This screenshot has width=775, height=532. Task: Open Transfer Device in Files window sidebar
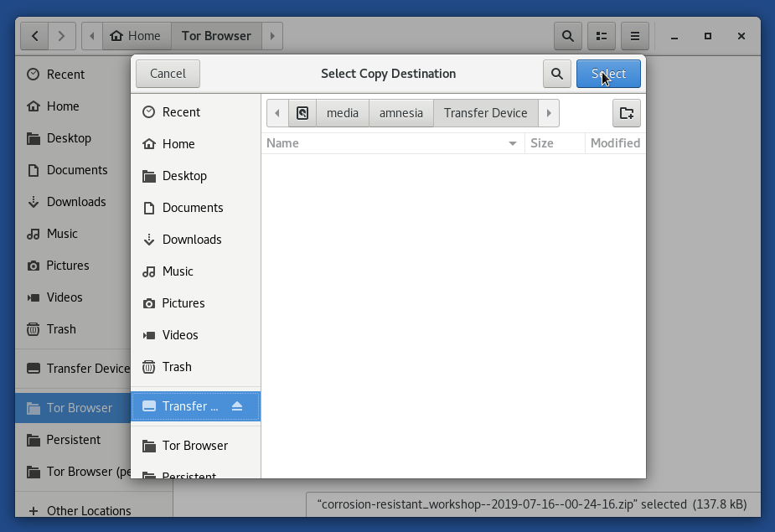[73, 369]
